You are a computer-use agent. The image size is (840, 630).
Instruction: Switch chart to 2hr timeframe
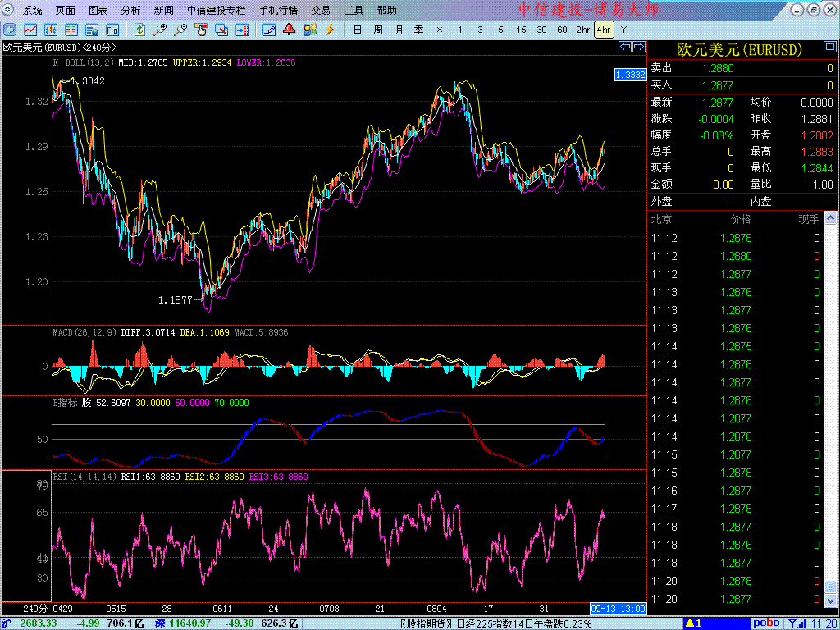pos(582,30)
